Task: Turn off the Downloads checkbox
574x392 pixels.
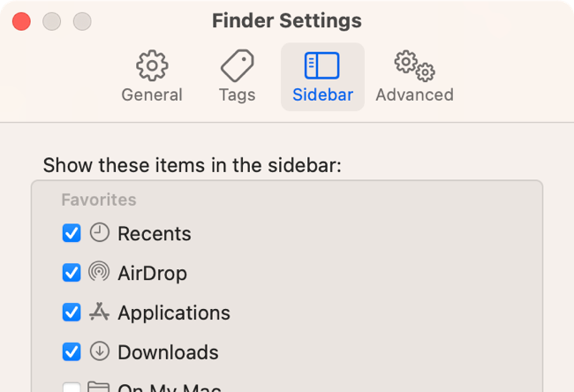Action: [x=72, y=351]
